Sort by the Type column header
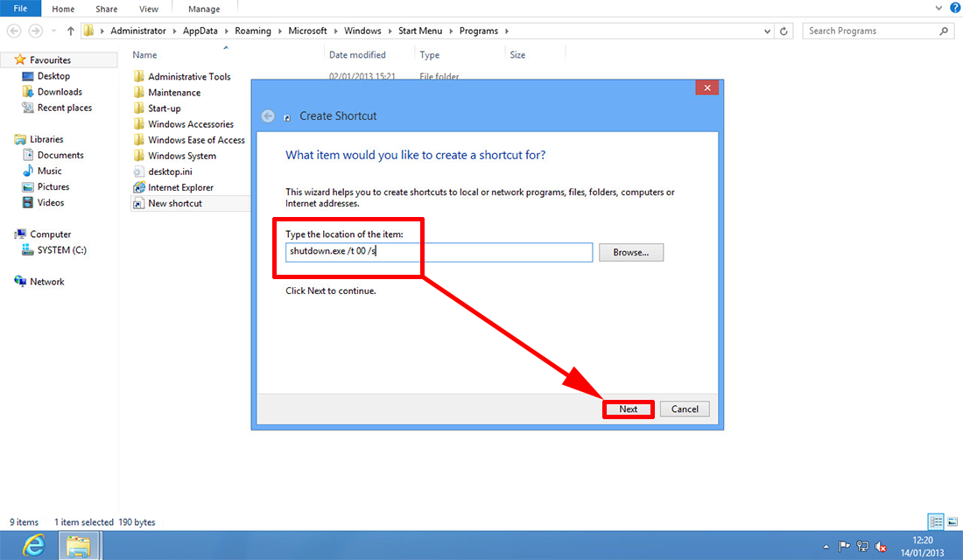Image resolution: width=963 pixels, height=560 pixels. [x=429, y=54]
